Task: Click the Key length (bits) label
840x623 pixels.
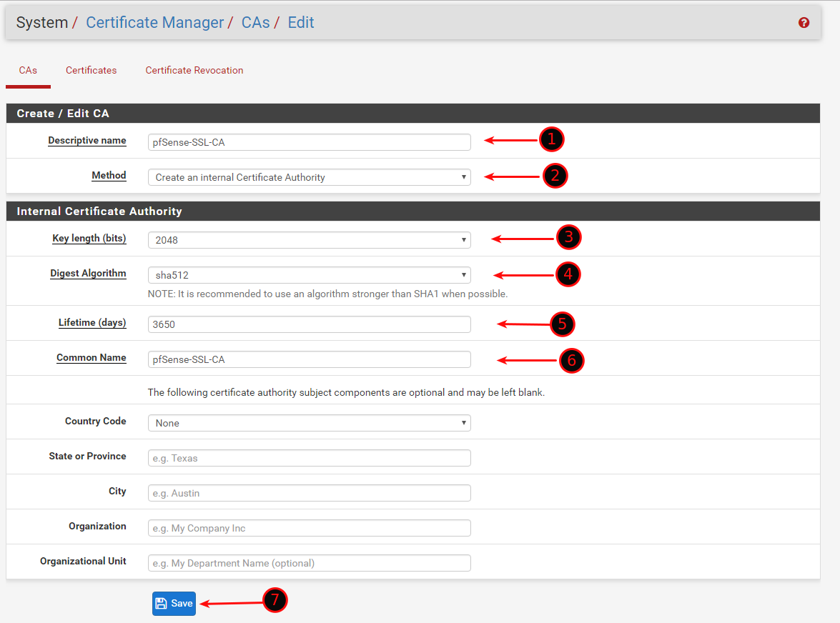Action: (x=89, y=238)
